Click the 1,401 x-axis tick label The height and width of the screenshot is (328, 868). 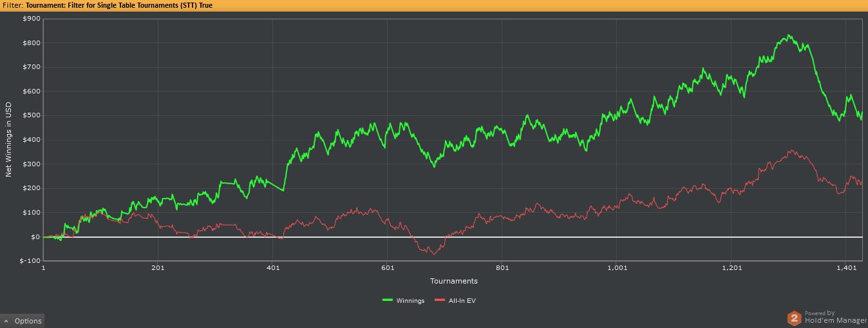pyautogui.click(x=847, y=267)
